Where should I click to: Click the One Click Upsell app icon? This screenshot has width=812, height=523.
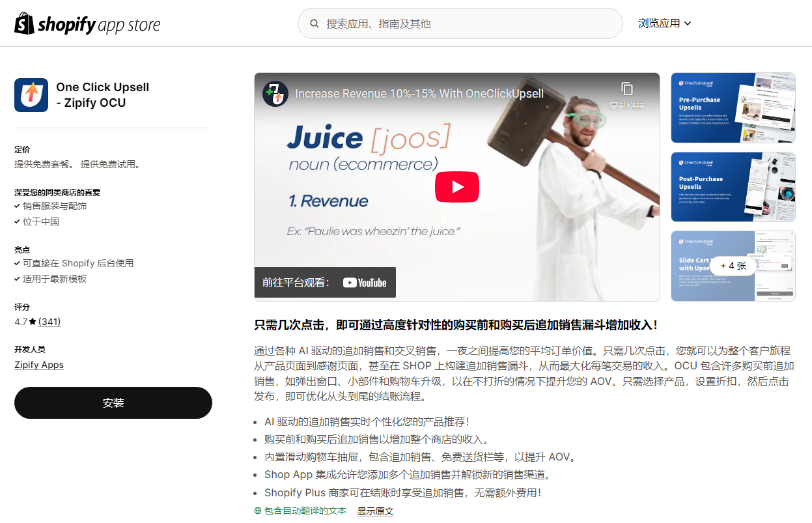31,95
